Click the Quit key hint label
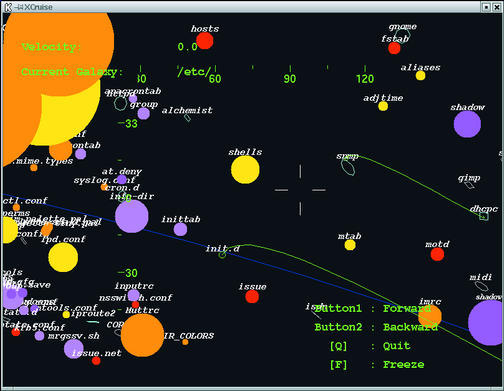Screen dimensions: 504x391 (x=370, y=346)
